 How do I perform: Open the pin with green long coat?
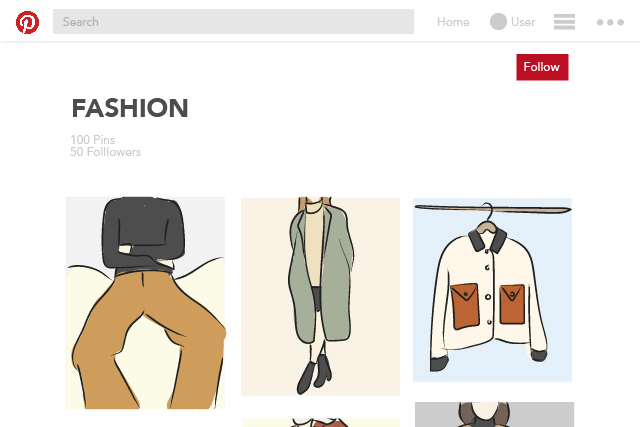click(x=320, y=296)
